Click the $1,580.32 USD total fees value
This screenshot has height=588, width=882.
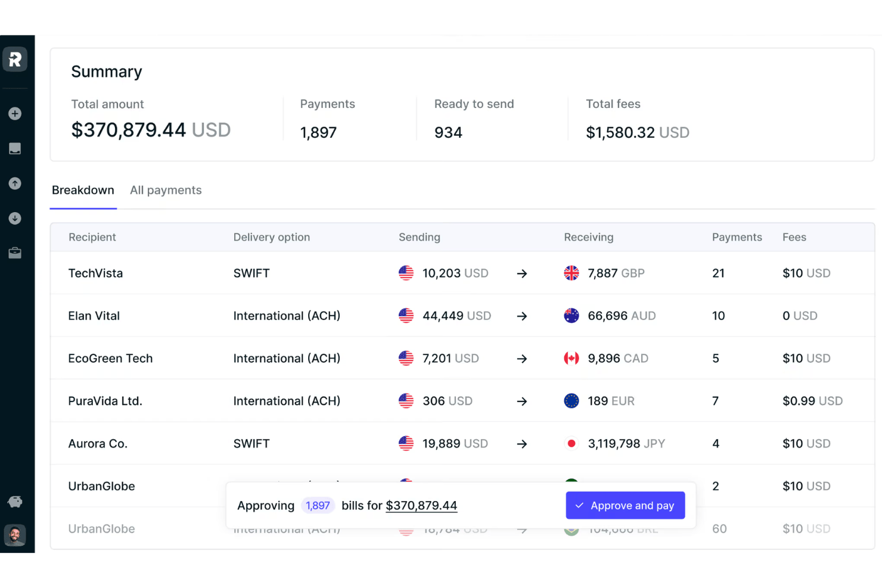pos(638,132)
